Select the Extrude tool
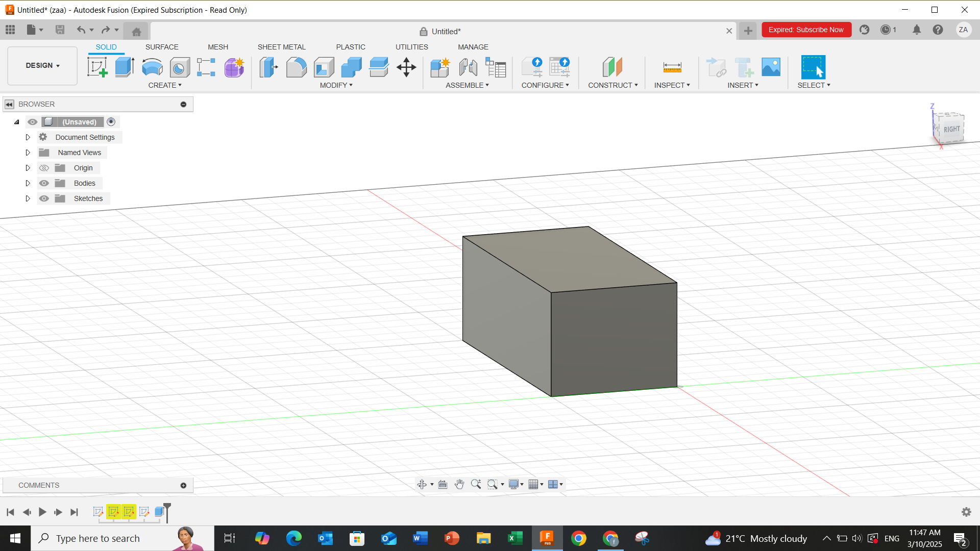This screenshot has height=551, width=980. coord(125,67)
